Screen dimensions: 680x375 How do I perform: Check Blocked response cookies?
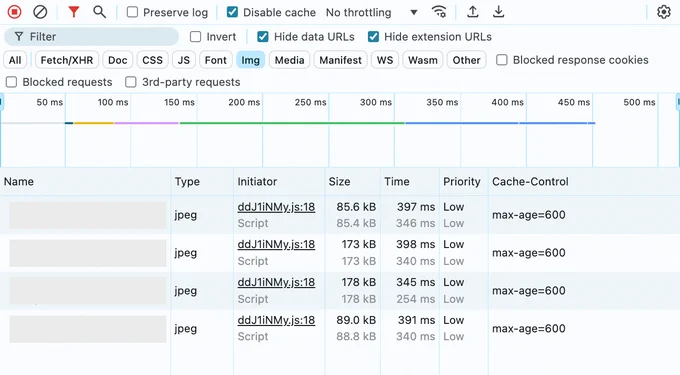[x=502, y=60]
